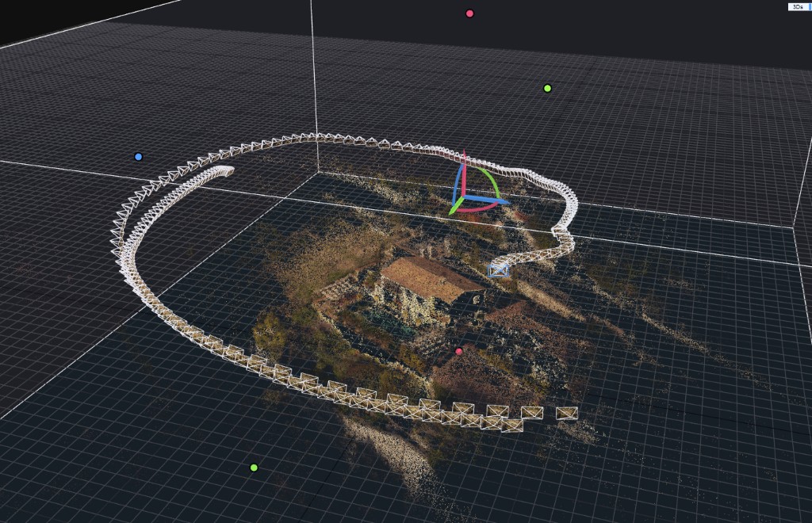Click the 3Ds view label
The height and width of the screenshot is (523, 812).
click(798, 6)
